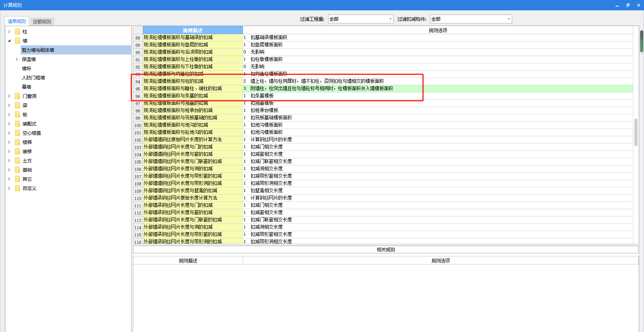
Task: Expand the 自定义 tree node
Action: 9,188
